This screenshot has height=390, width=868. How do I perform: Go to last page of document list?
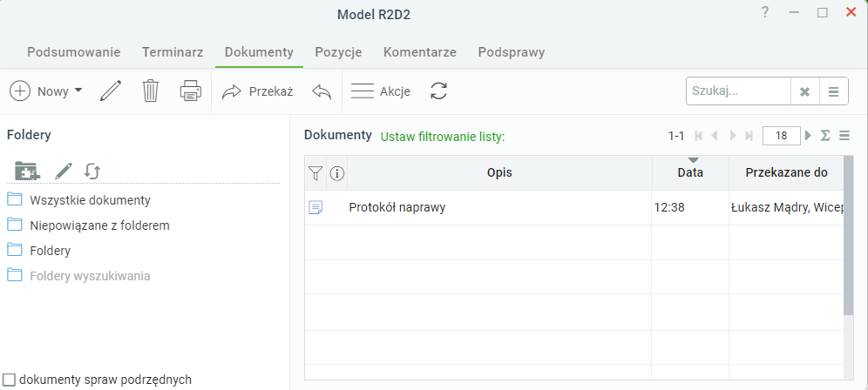pos(749,136)
